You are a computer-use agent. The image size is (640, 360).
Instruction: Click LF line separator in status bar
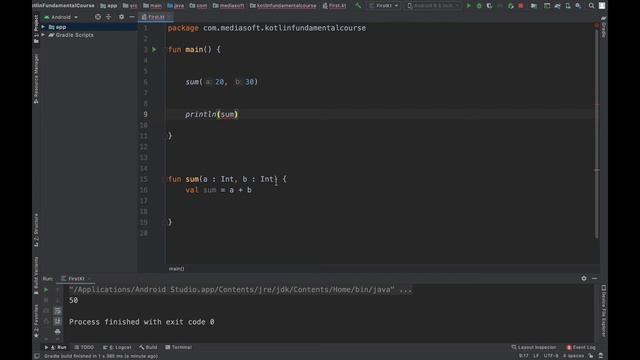pos(536,356)
